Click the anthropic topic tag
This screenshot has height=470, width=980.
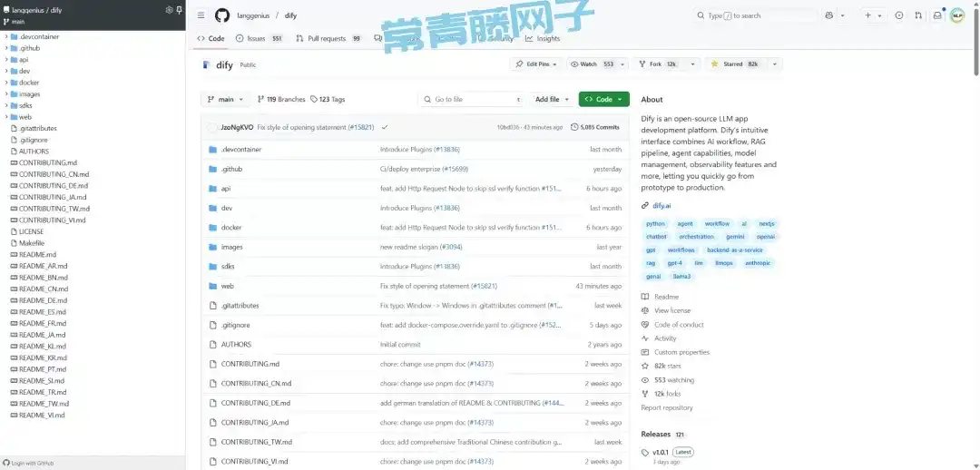click(x=758, y=263)
